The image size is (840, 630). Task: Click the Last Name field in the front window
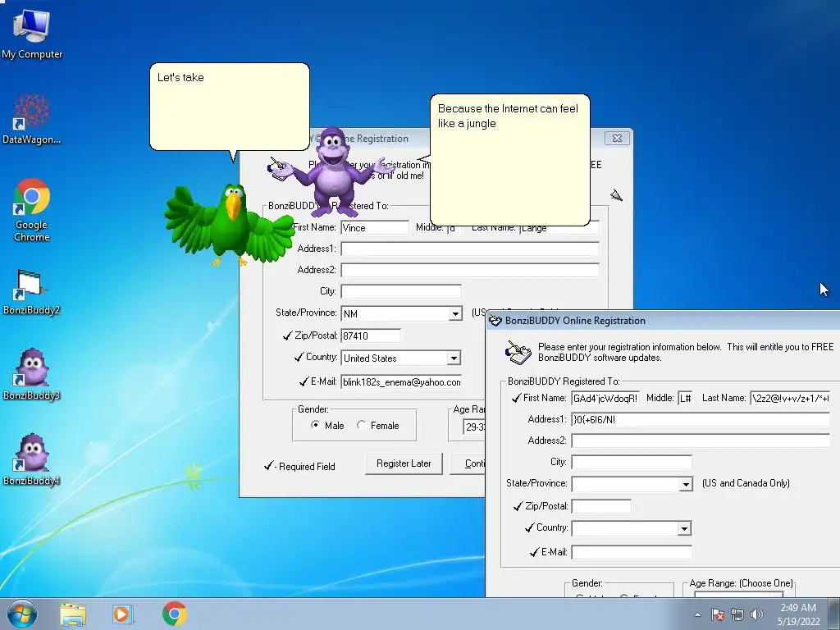coord(790,398)
